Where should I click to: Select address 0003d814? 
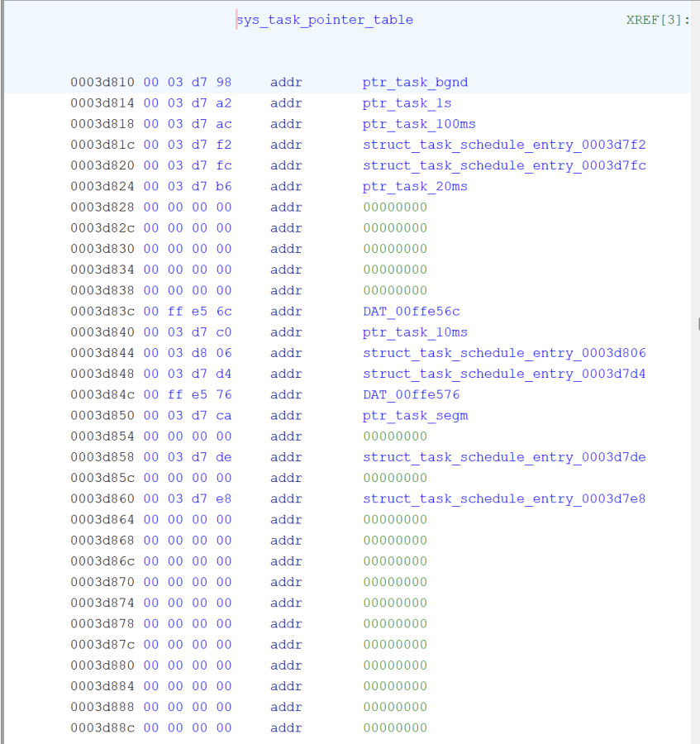coord(102,103)
